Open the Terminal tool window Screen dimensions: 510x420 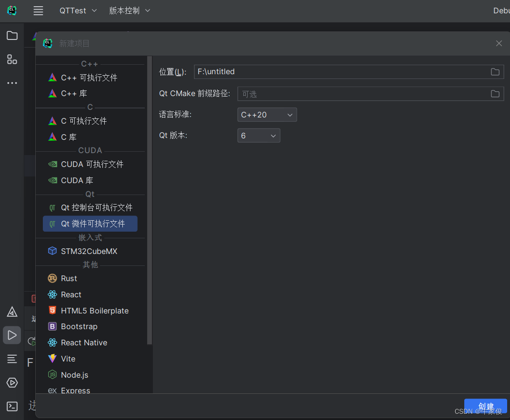point(12,406)
